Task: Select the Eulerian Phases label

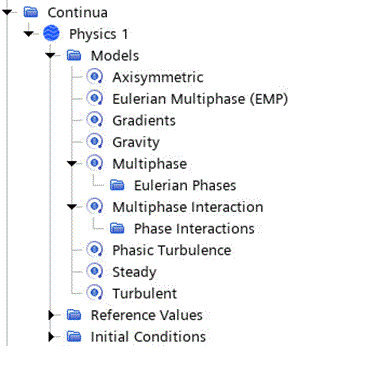Action: point(185,185)
